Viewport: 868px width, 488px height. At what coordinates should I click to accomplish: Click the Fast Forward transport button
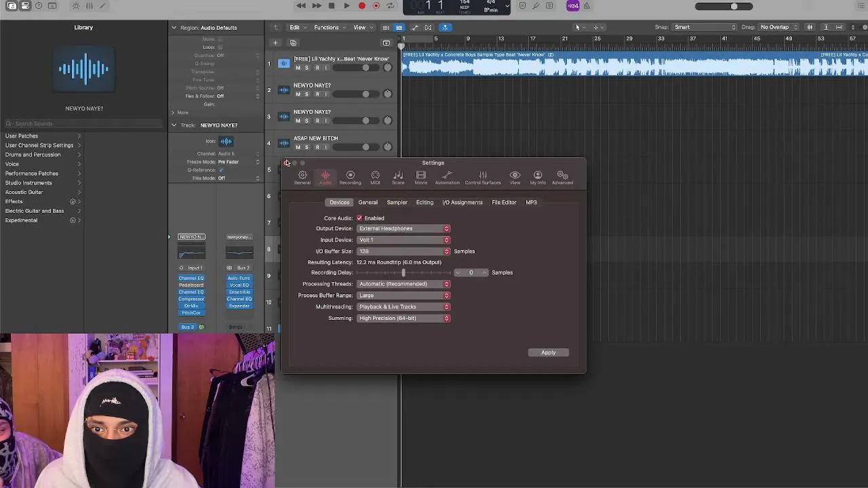[x=317, y=6]
